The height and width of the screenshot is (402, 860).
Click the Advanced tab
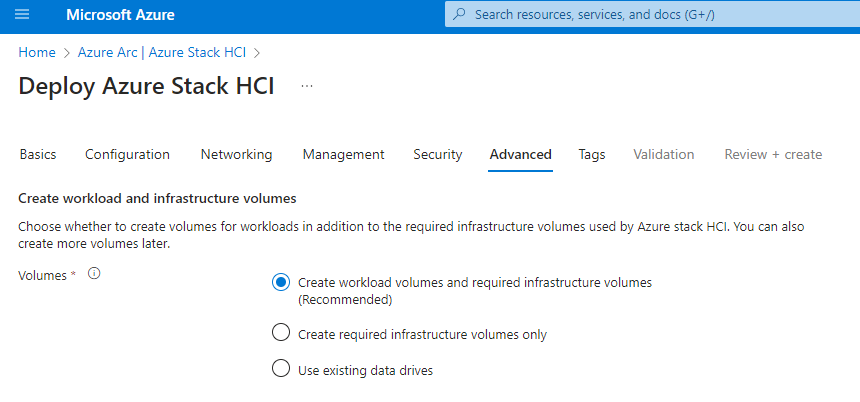tap(520, 154)
